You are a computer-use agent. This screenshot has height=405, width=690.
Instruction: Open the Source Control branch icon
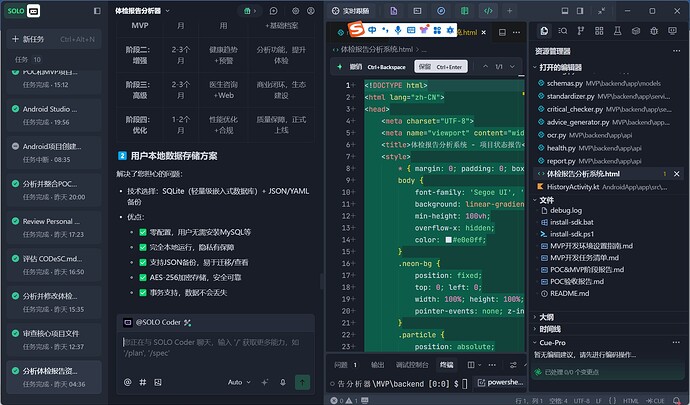tap(581, 31)
